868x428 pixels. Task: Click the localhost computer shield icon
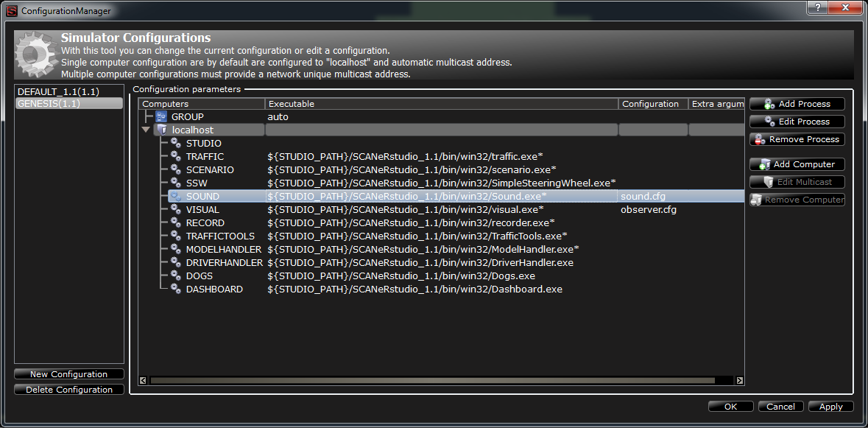[161, 130]
